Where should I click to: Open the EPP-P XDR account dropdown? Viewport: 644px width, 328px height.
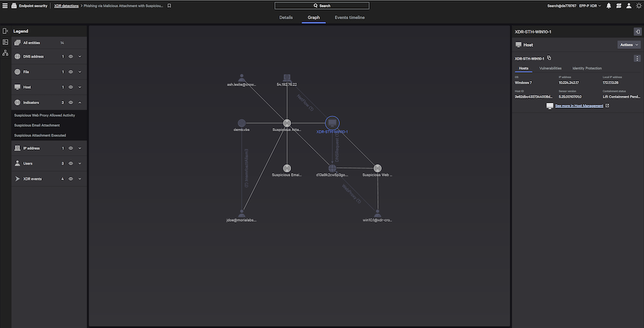point(590,6)
